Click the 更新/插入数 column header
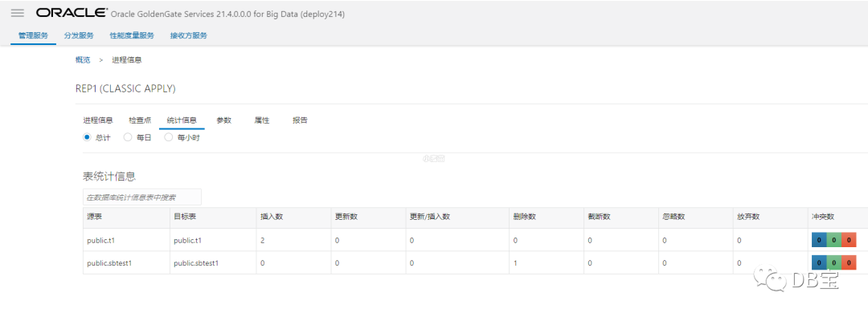 point(457,217)
